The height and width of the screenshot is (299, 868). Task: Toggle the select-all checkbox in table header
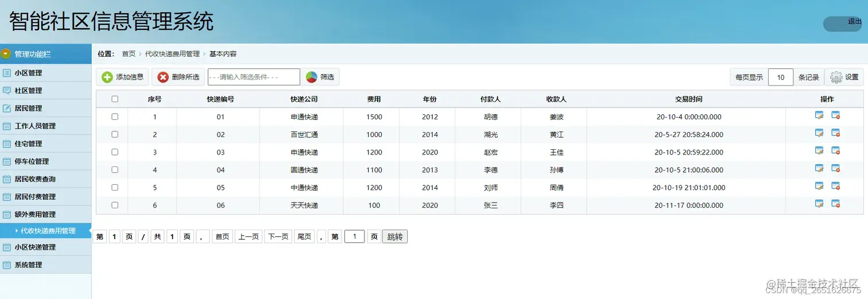click(115, 99)
